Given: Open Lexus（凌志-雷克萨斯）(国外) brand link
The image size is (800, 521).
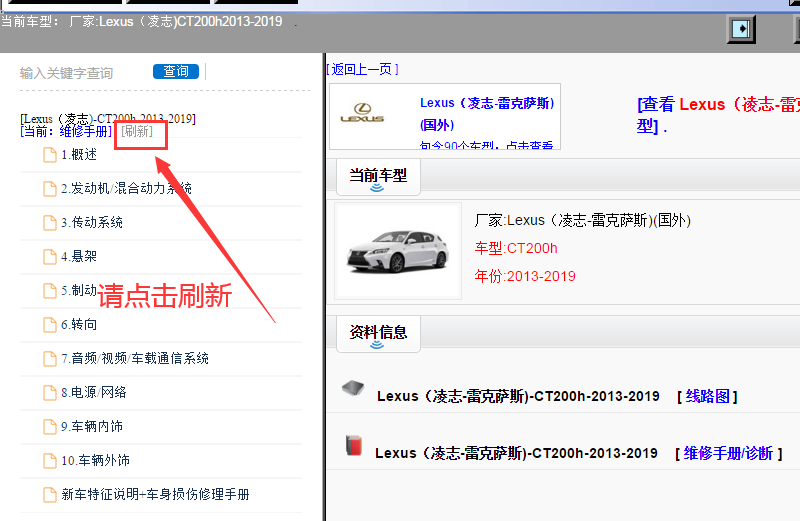Looking at the screenshot, I should (487, 114).
